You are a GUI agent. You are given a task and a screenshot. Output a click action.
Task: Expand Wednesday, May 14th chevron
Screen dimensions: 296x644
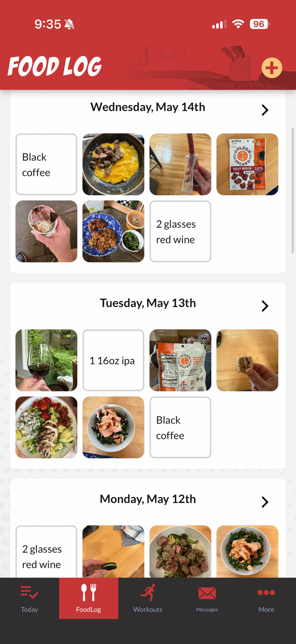265,110
